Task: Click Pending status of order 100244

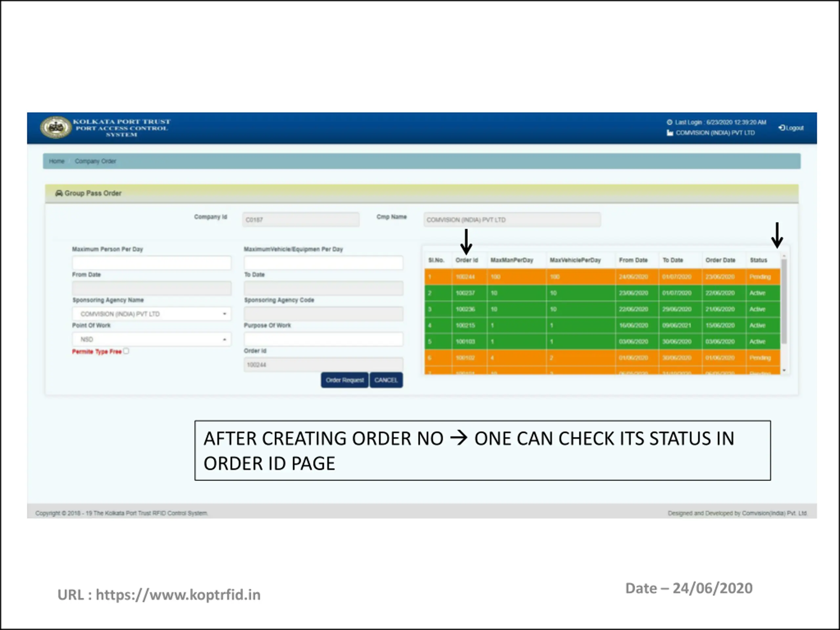Action: pos(760,277)
